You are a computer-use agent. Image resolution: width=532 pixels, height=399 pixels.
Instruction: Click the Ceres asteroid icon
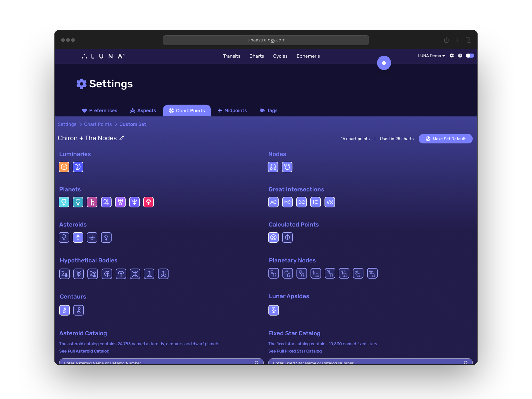64,238
